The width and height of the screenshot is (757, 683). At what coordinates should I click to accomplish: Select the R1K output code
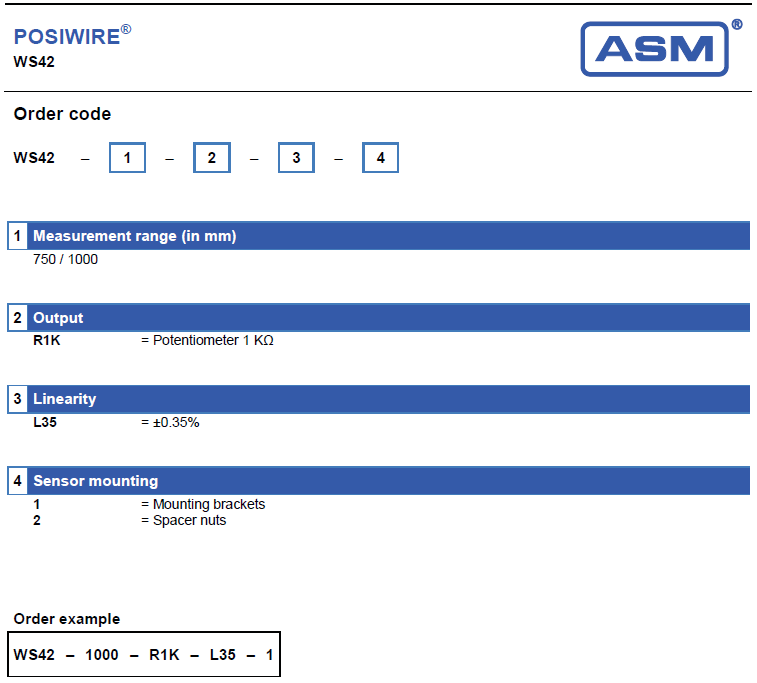click(47, 340)
